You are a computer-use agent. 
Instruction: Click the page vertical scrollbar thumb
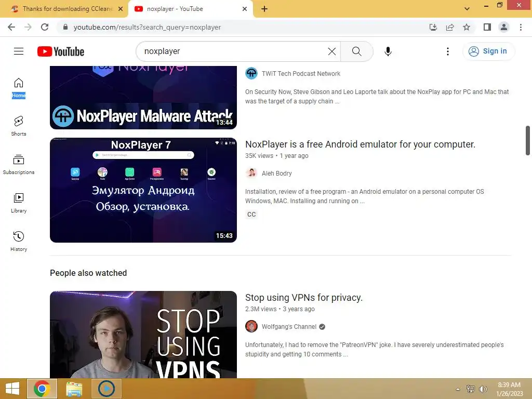click(528, 140)
